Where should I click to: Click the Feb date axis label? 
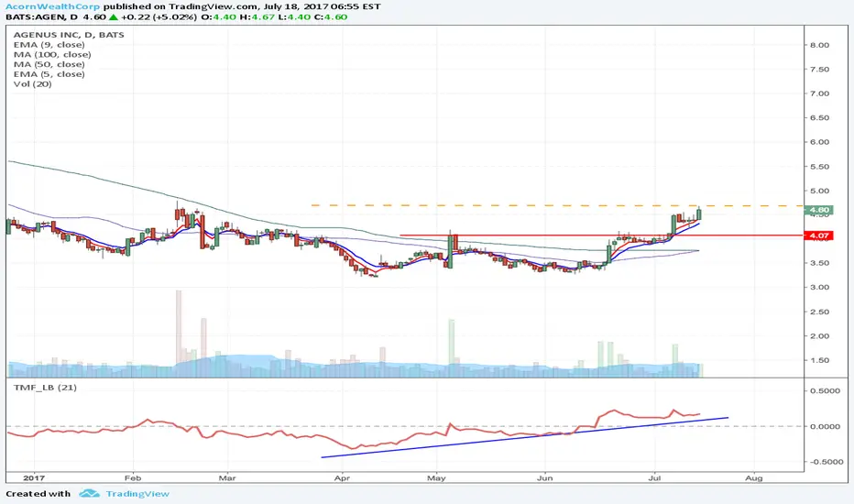coord(133,478)
